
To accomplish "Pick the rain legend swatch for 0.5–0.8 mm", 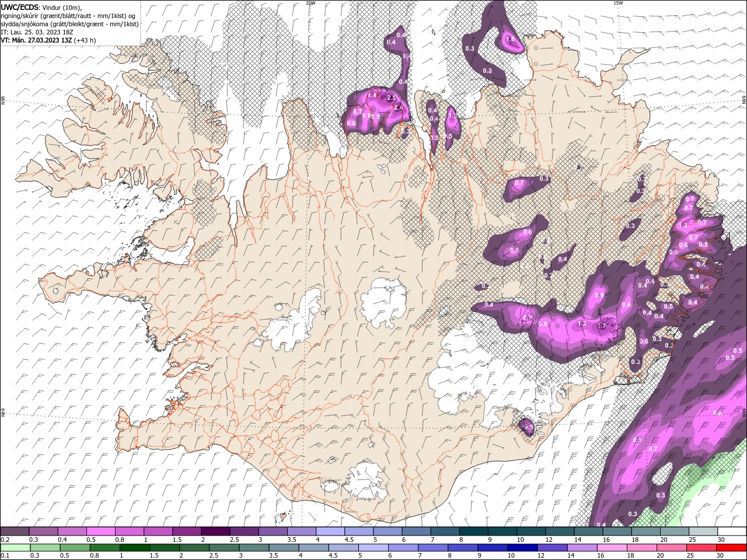I will tap(75, 547).
